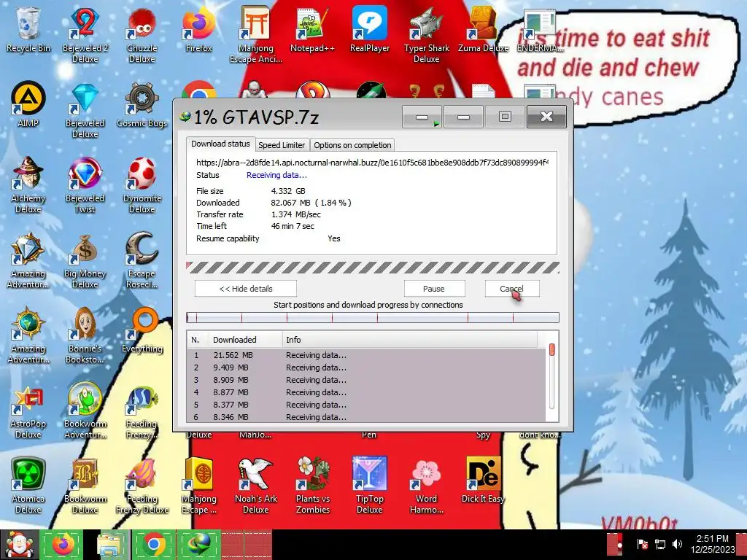Image resolution: width=747 pixels, height=560 pixels.
Task: Open Escape Rosecliff desktop icon
Action: [142, 260]
